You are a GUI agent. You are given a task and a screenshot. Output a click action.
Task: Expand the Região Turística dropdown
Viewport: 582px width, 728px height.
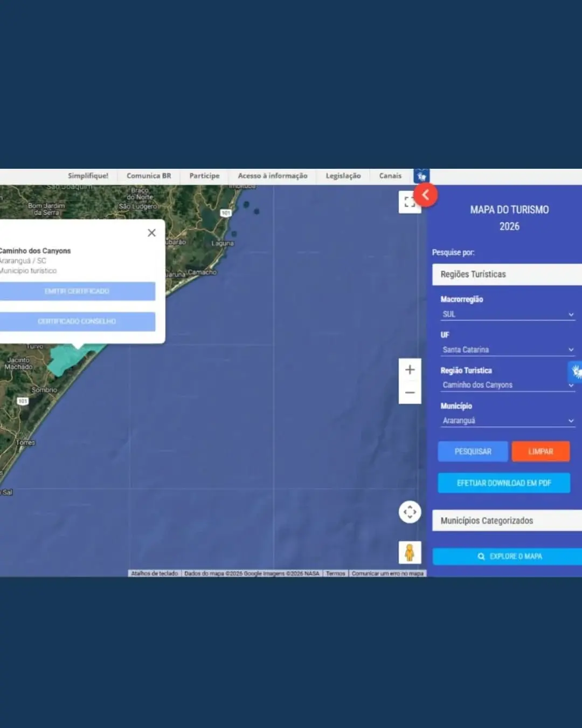(x=508, y=385)
